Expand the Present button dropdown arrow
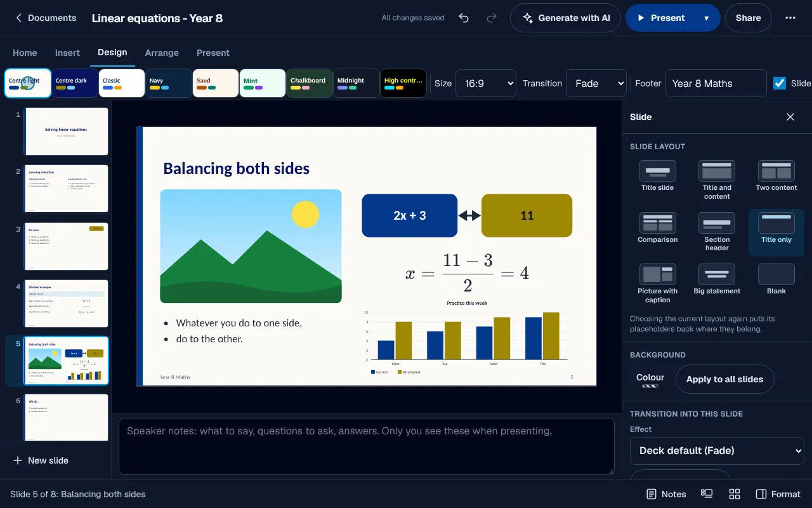The width and height of the screenshot is (812, 508). point(706,18)
